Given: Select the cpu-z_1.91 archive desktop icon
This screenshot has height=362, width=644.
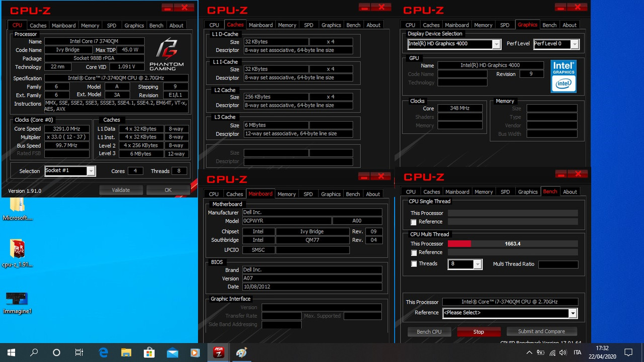Looking at the screenshot, I should pos(17,253).
